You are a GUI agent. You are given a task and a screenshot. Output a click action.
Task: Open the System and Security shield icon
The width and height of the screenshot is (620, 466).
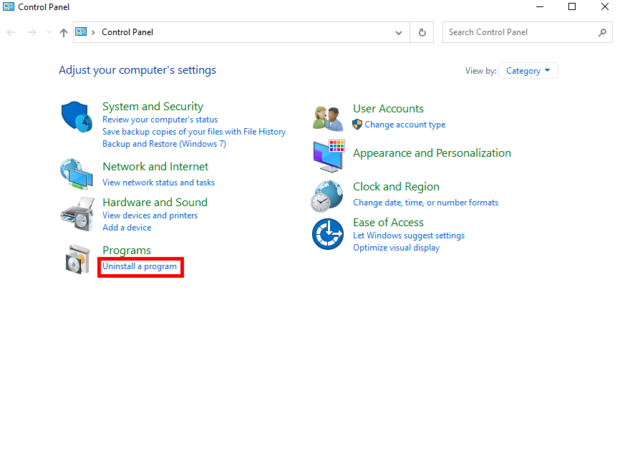[x=77, y=117]
